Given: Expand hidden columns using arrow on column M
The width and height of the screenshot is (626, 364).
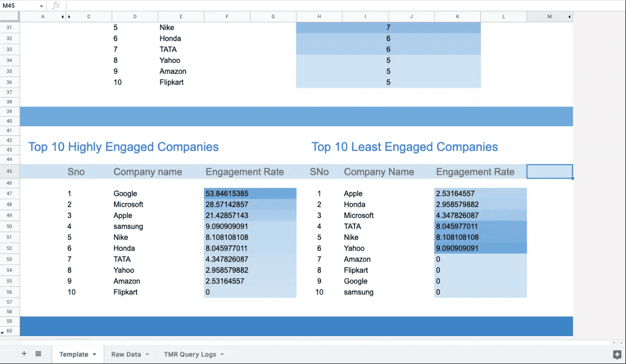Looking at the screenshot, I should coord(570,17).
